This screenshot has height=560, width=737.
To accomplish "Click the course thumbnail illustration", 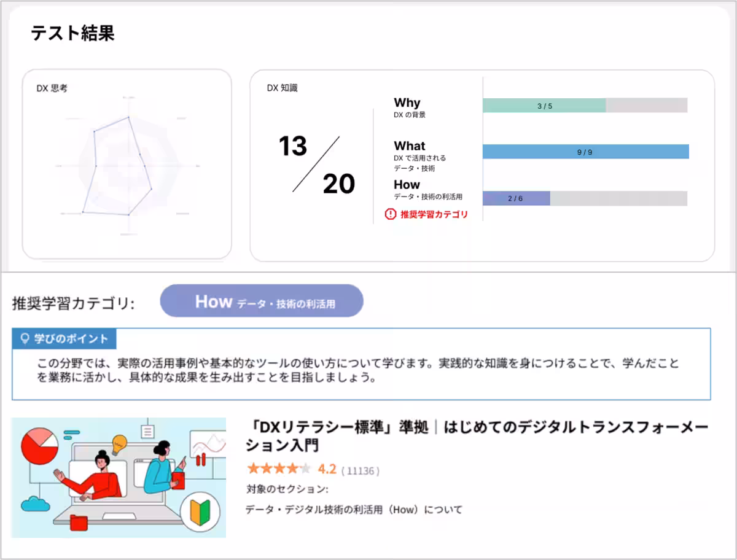I will click(x=119, y=476).
